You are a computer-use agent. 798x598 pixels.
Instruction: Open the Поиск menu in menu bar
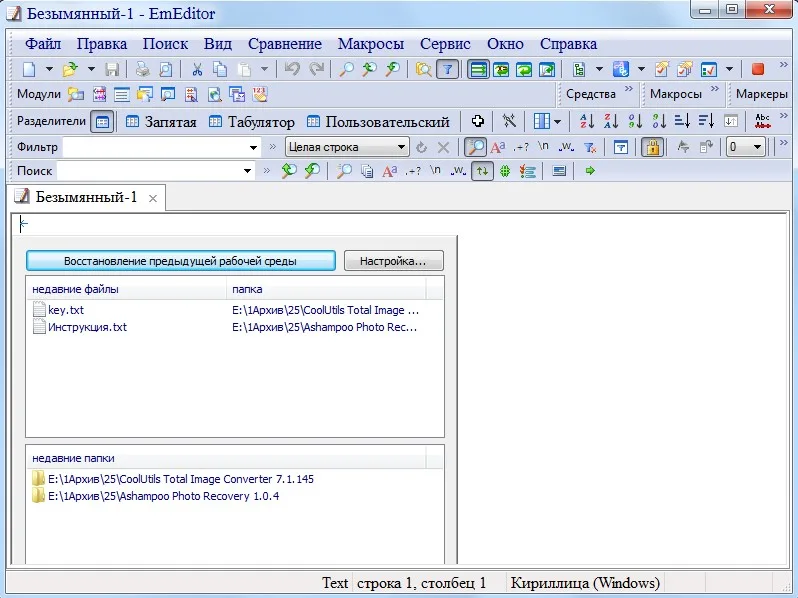point(165,44)
